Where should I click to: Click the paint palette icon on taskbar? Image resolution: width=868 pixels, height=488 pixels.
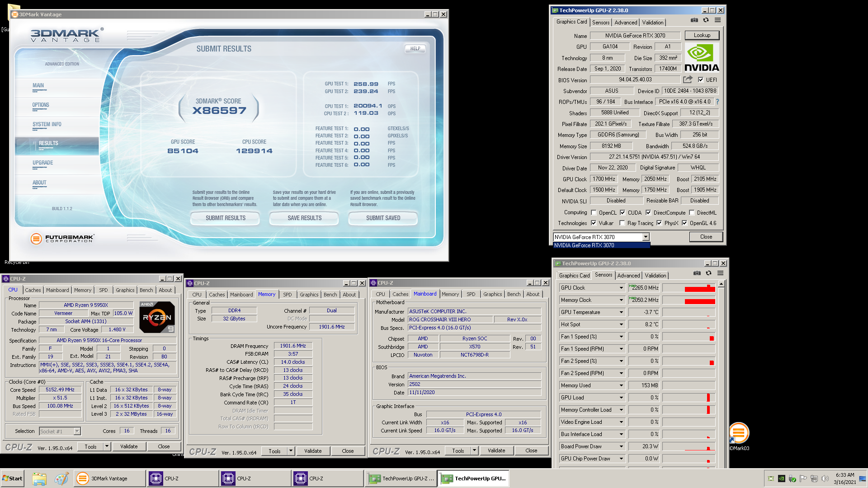pyautogui.click(x=61, y=479)
